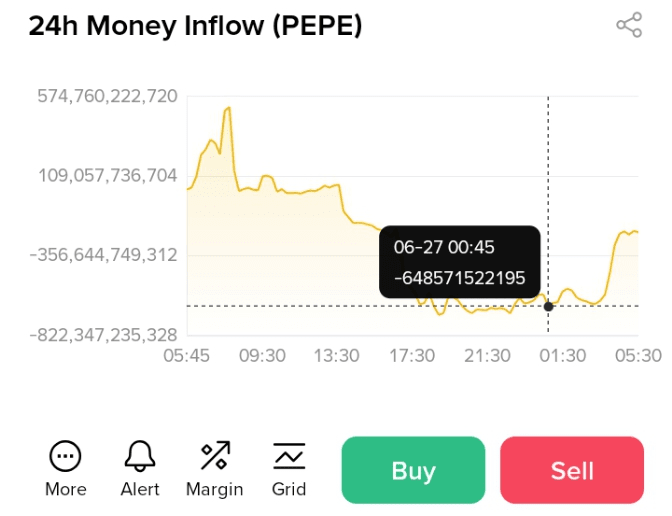Click the share icon beside the title
The image size is (672, 516).
tap(629, 26)
